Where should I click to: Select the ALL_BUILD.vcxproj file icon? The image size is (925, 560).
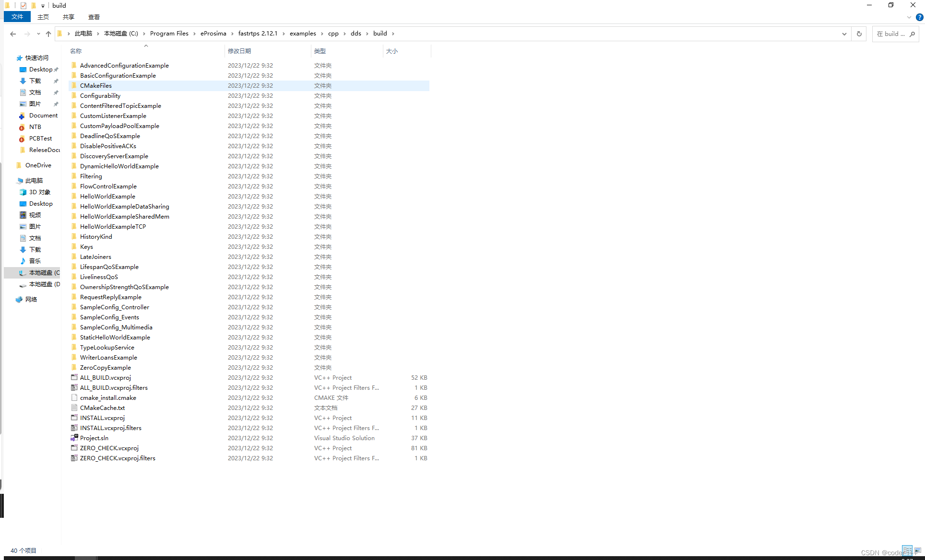pyautogui.click(x=74, y=377)
